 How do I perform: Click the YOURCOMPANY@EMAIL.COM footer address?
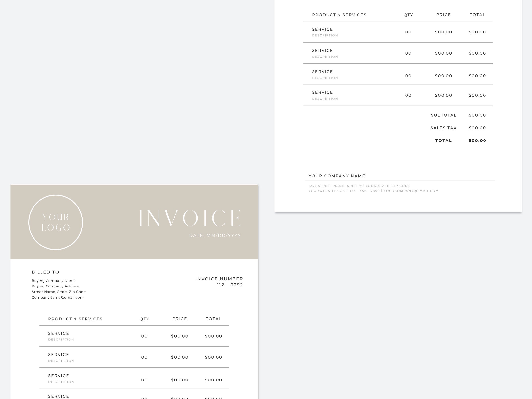coord(411,191)
